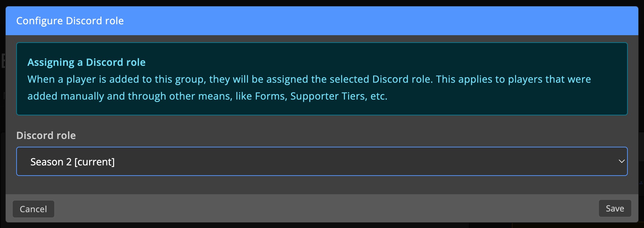Click the chevron on the role selector
Image resolution: width=644 pixels, height=228 pixels.
tap(621, 161)
